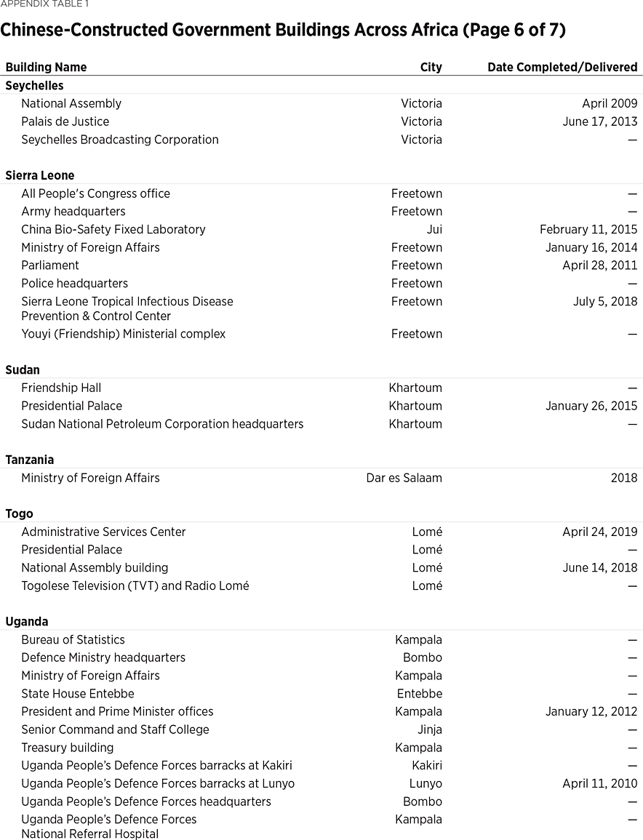Click the Dar es Salaam city cell
The height and width of the screenshot is (840, 643).
(404, 478)
